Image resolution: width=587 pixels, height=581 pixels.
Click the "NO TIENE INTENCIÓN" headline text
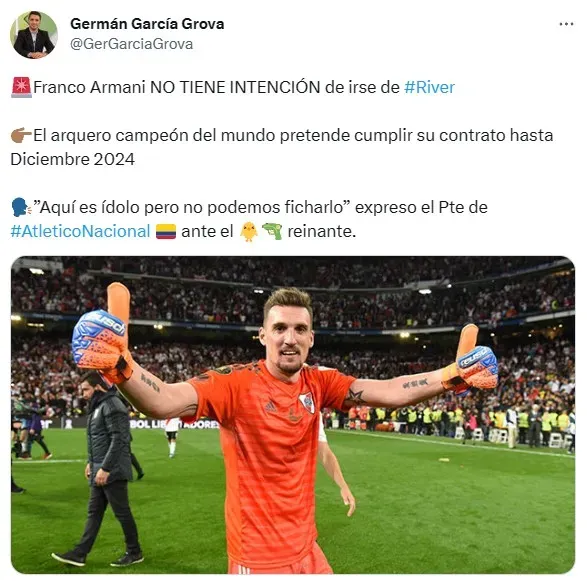click(235, 87)
